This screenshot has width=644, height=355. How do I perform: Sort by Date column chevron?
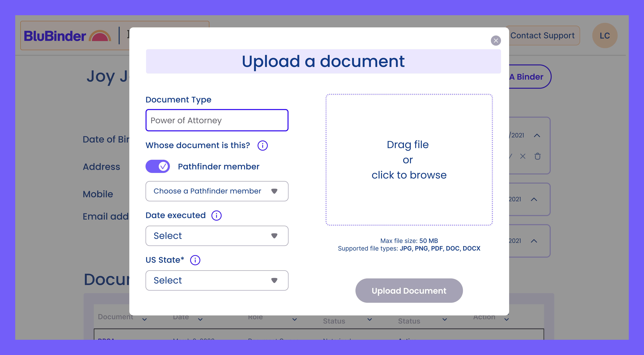pyautogui.click(x=200, y=319)
